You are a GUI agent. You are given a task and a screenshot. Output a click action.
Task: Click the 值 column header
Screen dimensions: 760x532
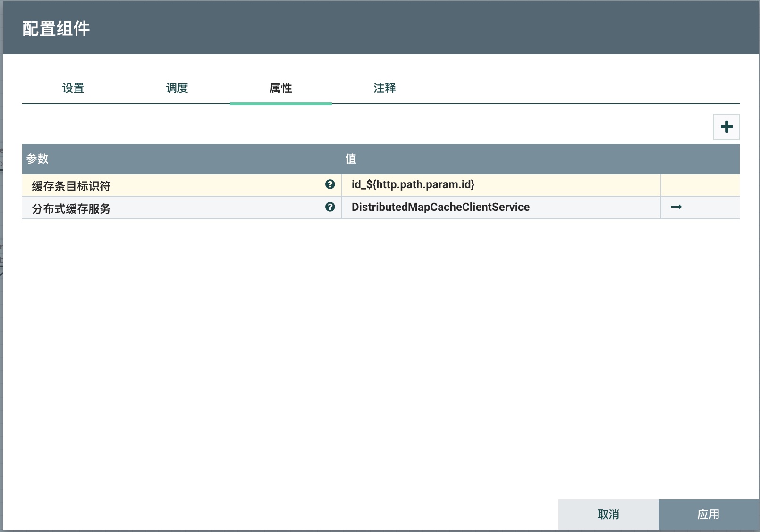tap(351, 159)
